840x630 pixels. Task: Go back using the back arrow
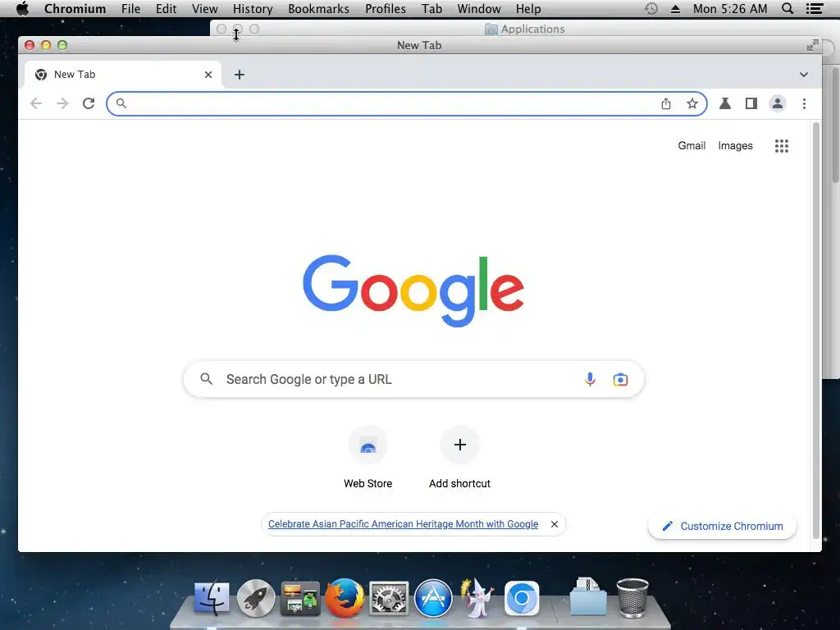36,103
